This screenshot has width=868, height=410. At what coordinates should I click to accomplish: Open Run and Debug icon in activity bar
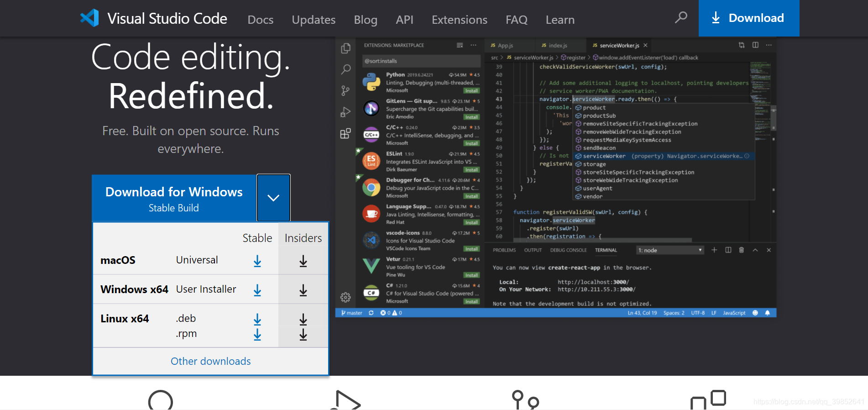(x=345, y=112)
